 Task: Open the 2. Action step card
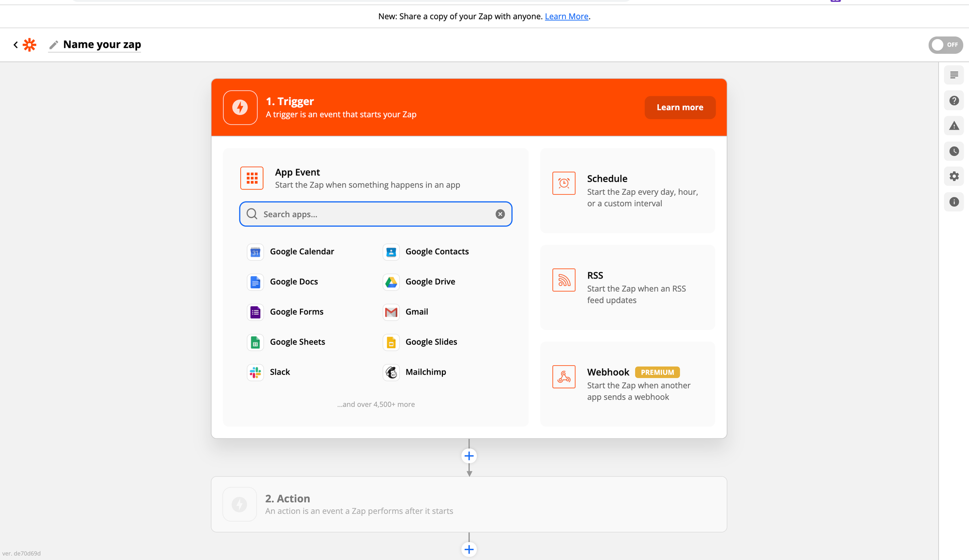pyautogui.click(x=469, y=504)
